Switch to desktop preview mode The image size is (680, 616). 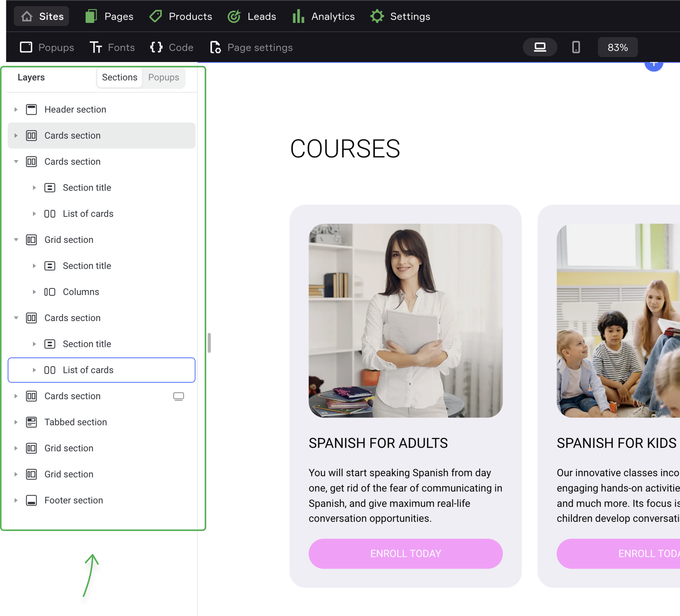click(x=540, y=47)
